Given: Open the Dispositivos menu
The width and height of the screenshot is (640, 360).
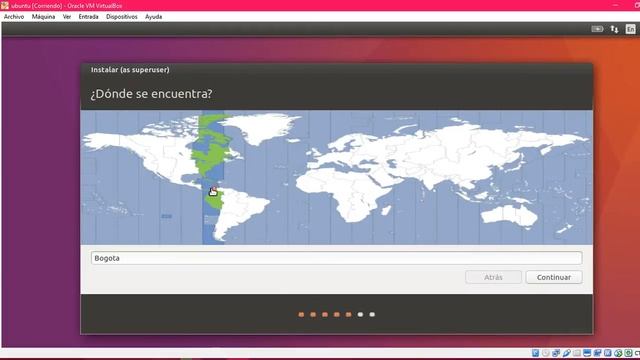Looking at the screenshot, I should click(x=122, y=17).
